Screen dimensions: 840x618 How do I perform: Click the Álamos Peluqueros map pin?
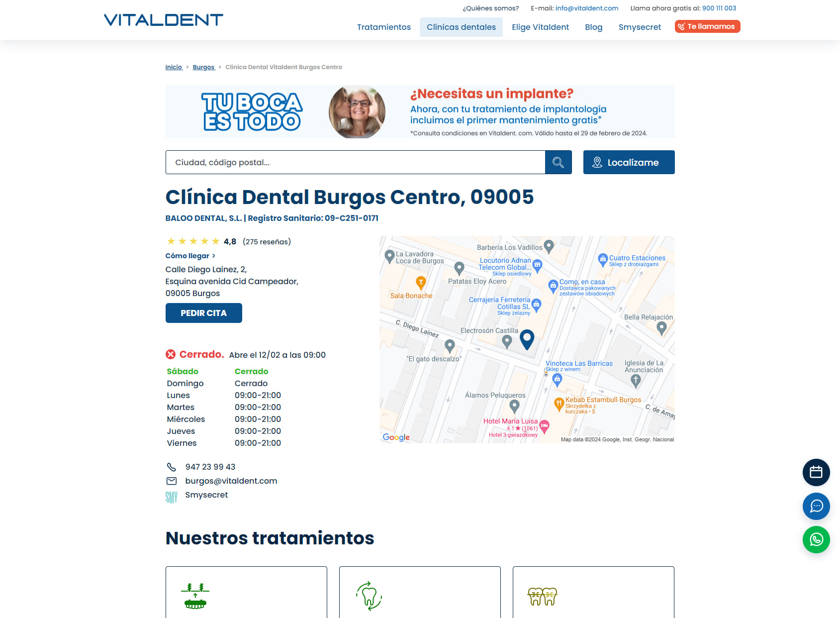pyautogui.click(x=515, y=407)
